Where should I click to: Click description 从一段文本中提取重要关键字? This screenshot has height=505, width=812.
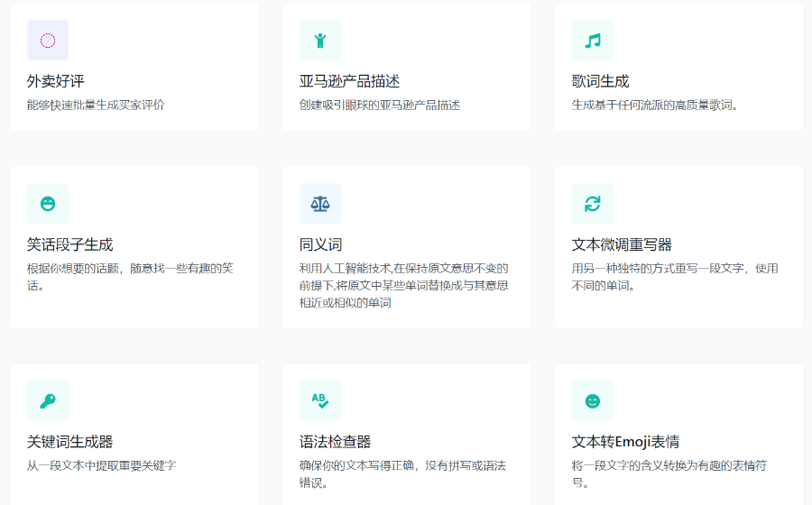point(101,465)
